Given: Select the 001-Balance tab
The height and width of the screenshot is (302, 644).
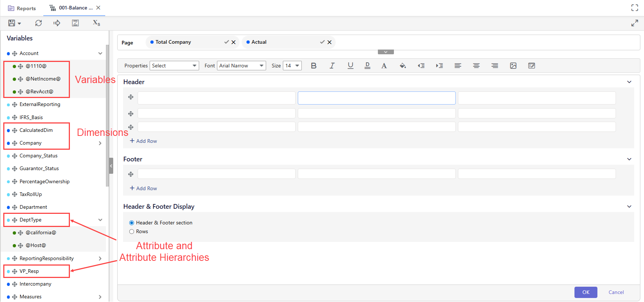Looking at the screenshot, I should [72, 8].
